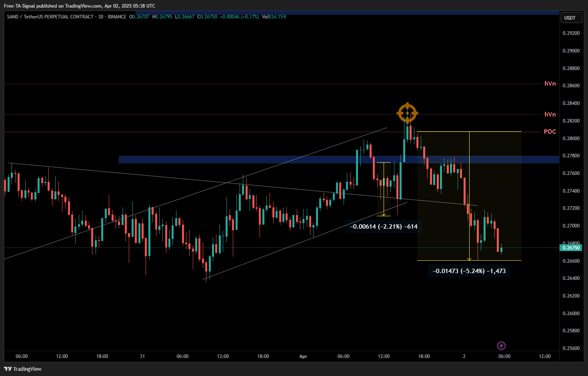The image size is (588, 376).
Task: Click the purple lightning bolt event icon
Action: tap(501, 346)
